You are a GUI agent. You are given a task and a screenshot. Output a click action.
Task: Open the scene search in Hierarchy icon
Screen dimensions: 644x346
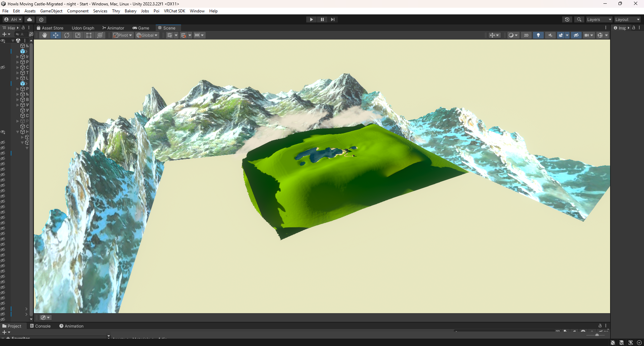coord(31,34)
